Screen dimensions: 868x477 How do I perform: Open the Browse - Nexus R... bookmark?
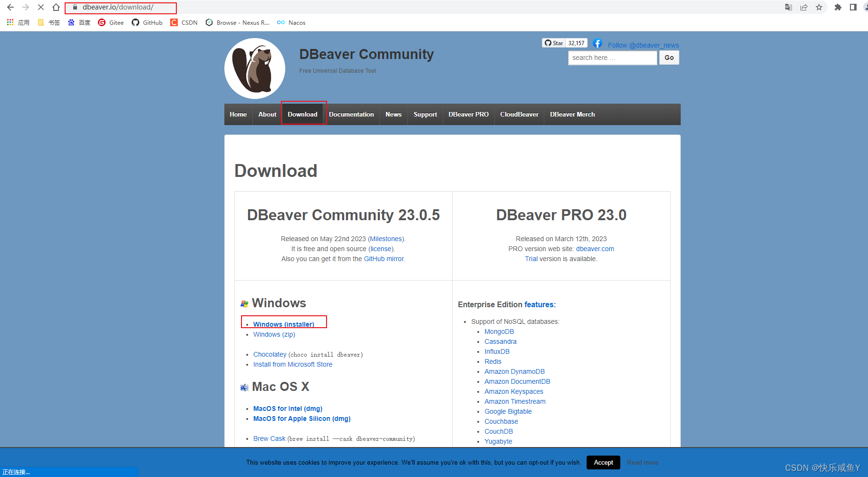pyautogui.click(x=237, y=22)
